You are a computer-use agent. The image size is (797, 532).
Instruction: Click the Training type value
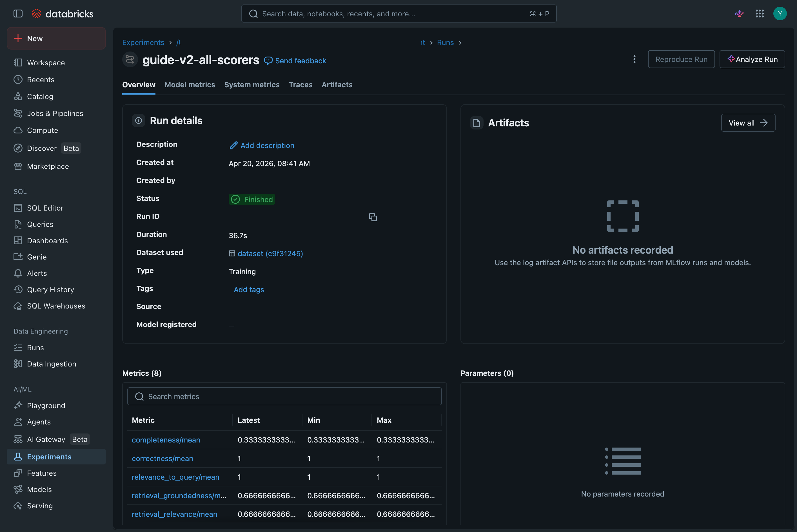pos(242,272)
